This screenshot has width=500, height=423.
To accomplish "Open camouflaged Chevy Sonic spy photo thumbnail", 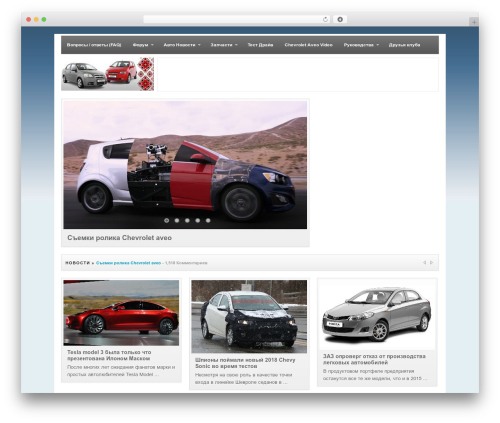I will pyautogui.click(x=249, y=316).
